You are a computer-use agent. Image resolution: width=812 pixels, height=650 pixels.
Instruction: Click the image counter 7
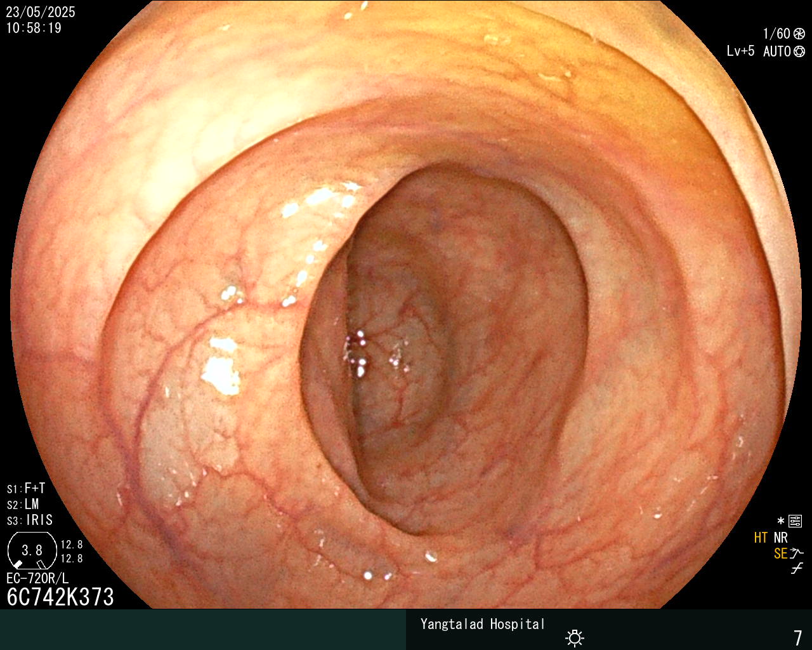pos(798,637)
